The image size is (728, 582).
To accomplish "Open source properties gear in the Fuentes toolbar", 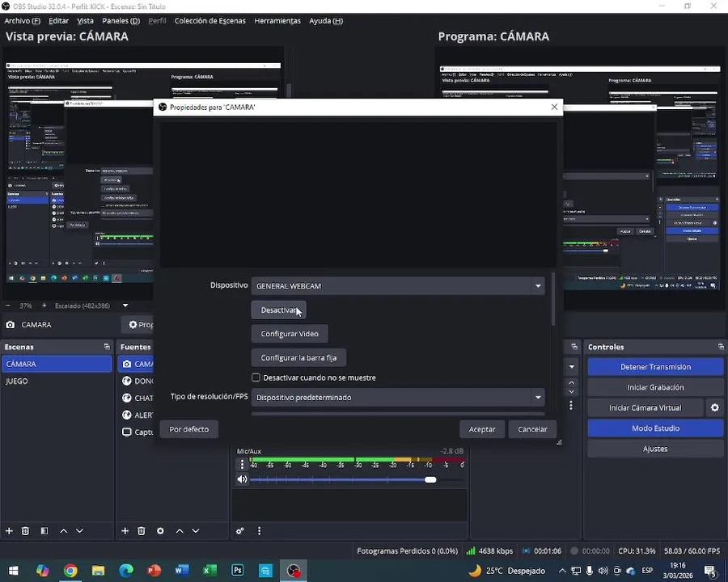I will [x=160, y=530].
